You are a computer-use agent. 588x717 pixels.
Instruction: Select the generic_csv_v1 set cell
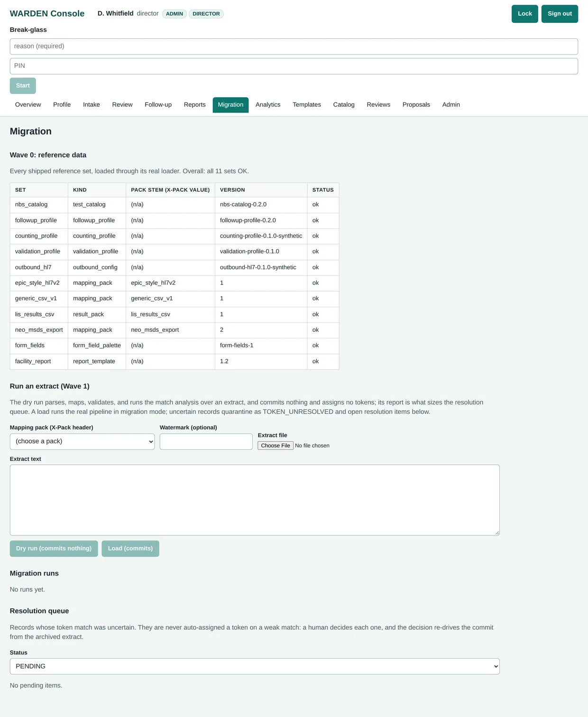coord(39,299)
